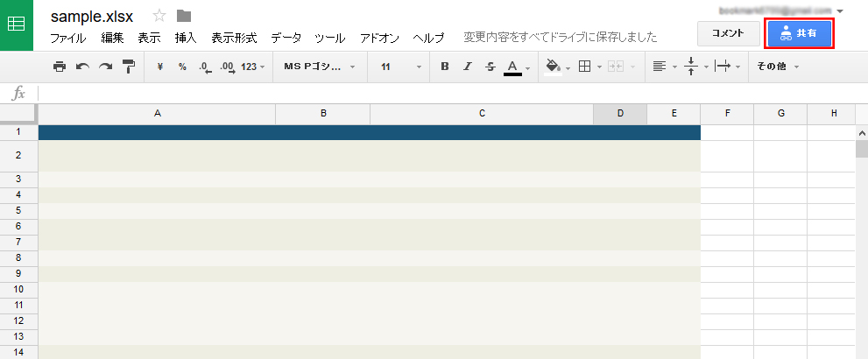Toggle bold formatting
The height and width of the screenshot is (359, 868).
click(x=445, y=67)
